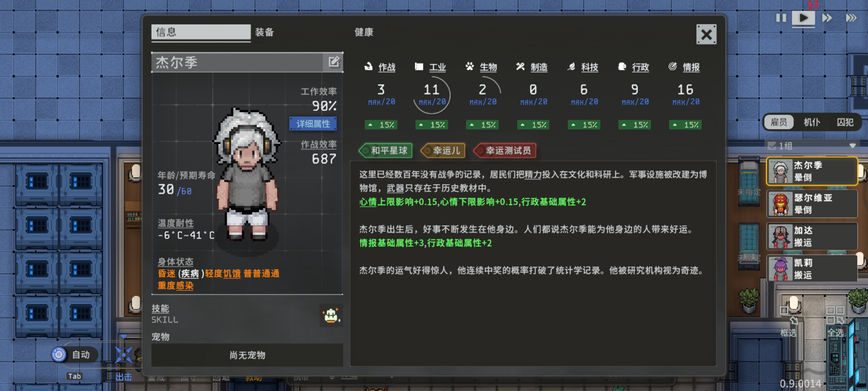The image size is (868, 391).
Task: Switch to the 装备 tab
Action: [264, 32]
